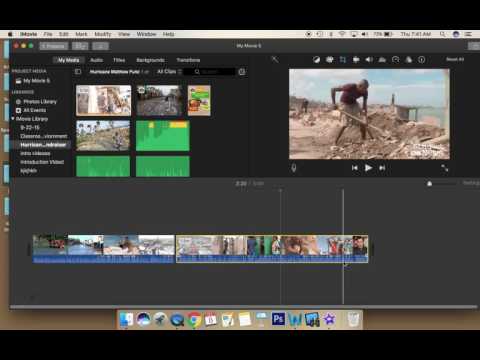Open the View menu
The height and width of the screenshot is (360, 480).
point(124,34)
